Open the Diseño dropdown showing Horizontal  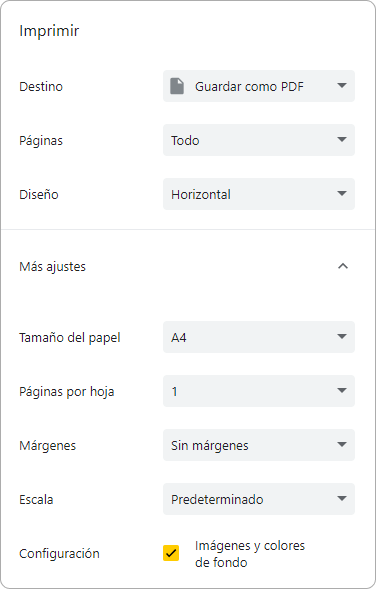pyautogui.click(x=259, y=194)
